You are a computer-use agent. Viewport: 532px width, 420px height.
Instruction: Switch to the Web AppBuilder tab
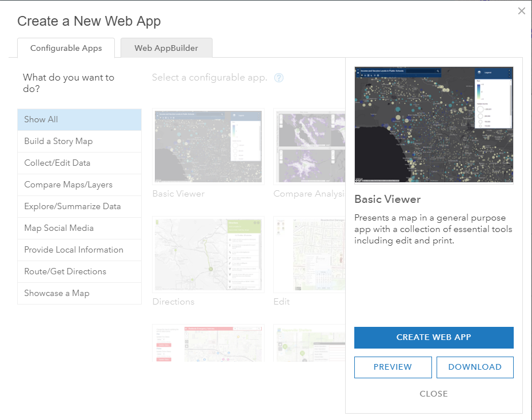pos(166,48)
